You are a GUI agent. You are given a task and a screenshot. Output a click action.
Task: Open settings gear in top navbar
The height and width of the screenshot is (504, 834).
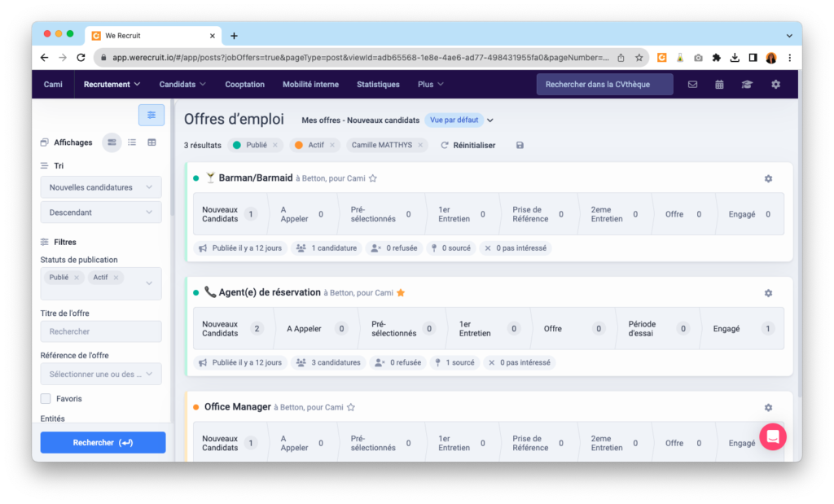click(775, 85)
